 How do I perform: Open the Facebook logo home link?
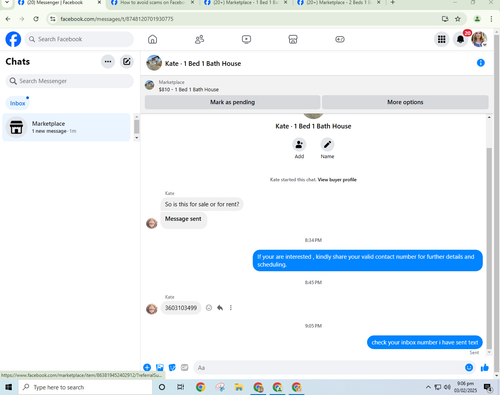tap(13, 39)
